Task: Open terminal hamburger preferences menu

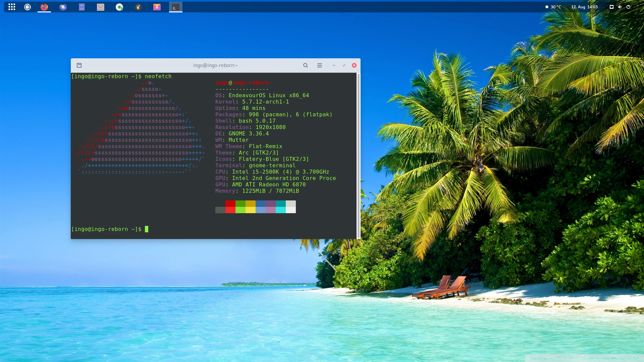Action: 320,65
